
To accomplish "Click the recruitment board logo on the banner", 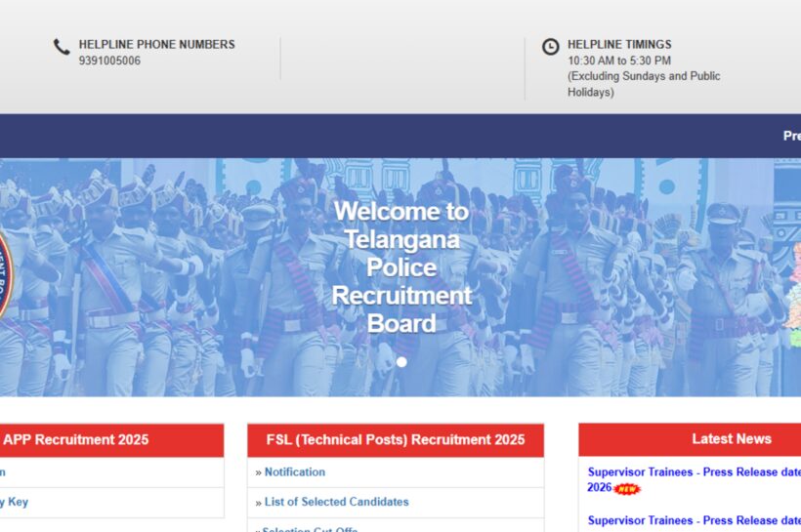I will click(x=5, y=276).
